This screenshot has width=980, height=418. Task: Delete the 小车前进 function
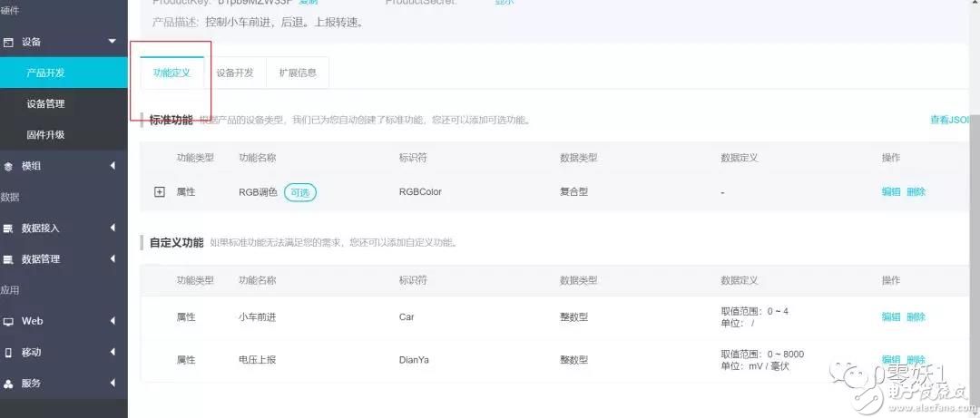tap(916, 316)
